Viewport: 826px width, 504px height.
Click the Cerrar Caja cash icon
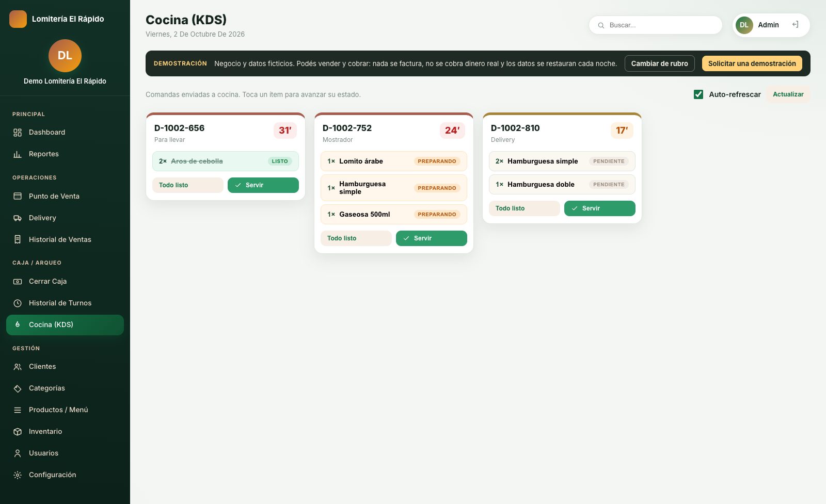(18, 282)
